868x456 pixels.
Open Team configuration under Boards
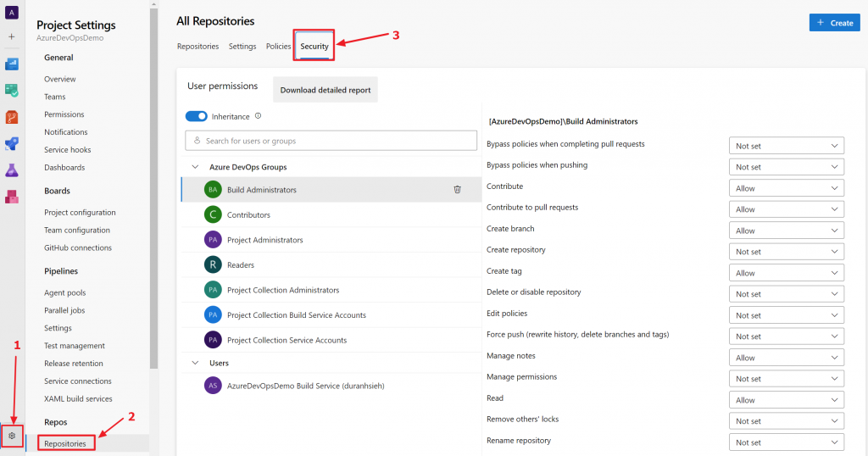coord(77,230)
